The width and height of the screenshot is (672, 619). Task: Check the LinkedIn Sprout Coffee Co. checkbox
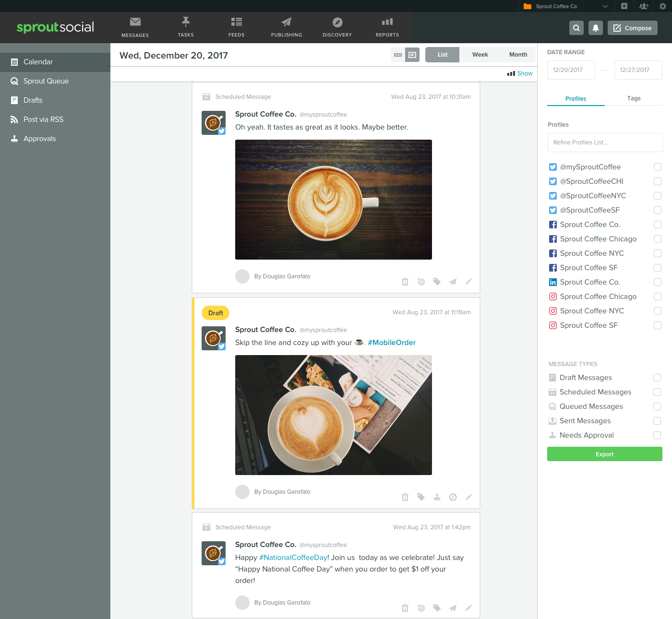click(658, 282)
